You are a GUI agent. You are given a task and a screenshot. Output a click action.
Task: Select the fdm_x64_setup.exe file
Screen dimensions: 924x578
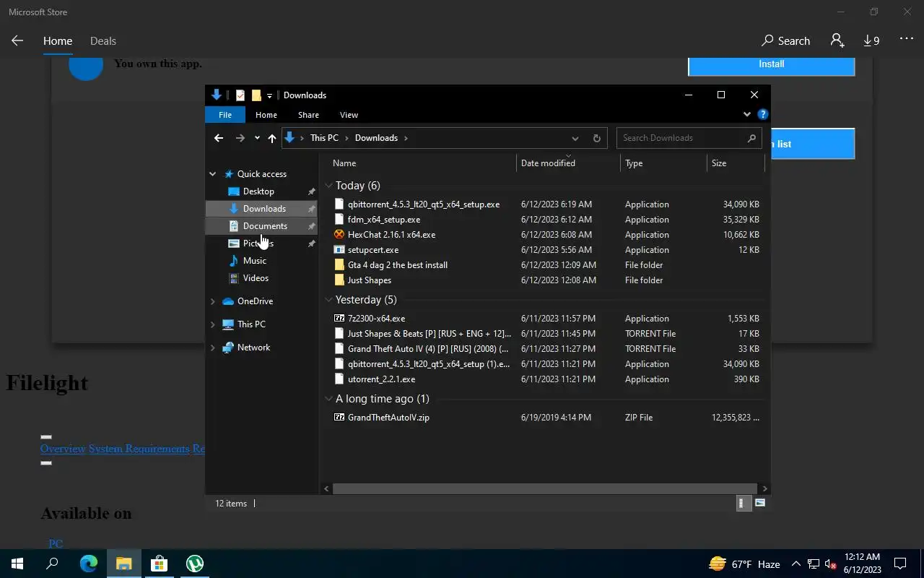383,220
